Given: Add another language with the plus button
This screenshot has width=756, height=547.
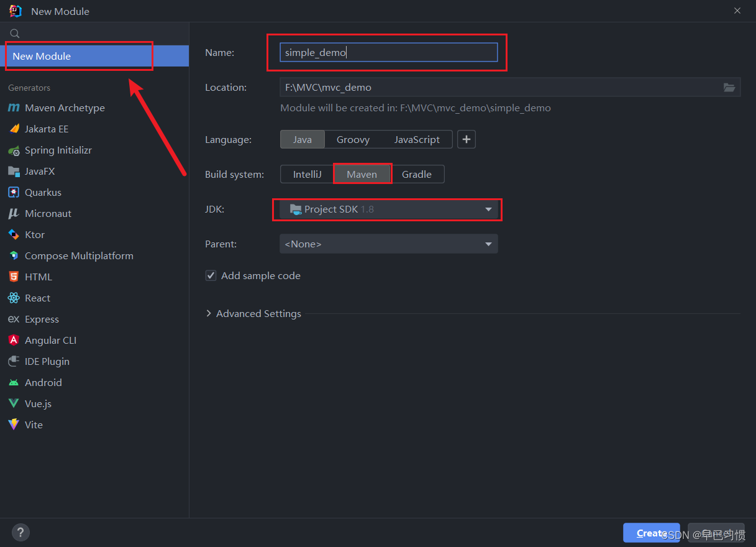Looking at the screenshot, I should [x=467, y=139].
